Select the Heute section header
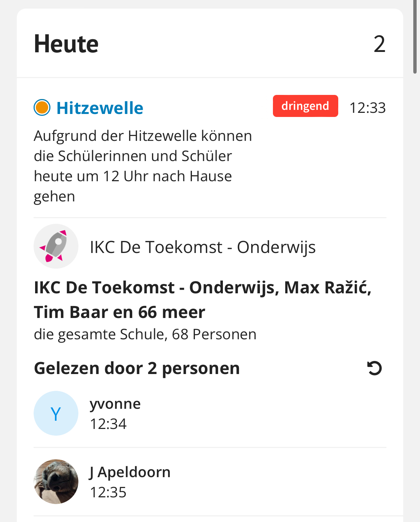The width and height of the screenshot is (420, 522). click(66, 44)
